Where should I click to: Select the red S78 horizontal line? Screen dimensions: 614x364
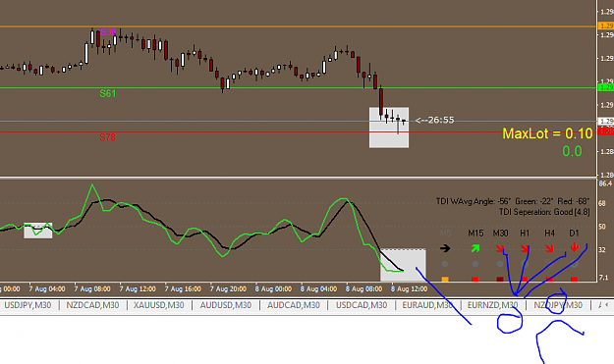coord(299,131)
